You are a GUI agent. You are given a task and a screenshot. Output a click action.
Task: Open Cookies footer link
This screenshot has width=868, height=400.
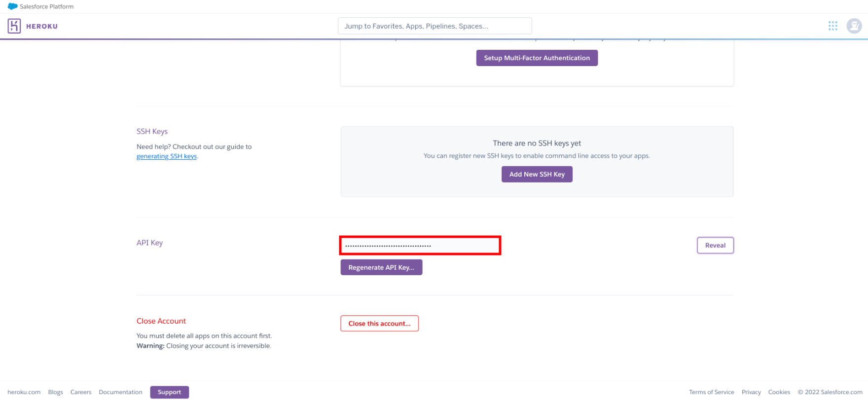(779, 392)
